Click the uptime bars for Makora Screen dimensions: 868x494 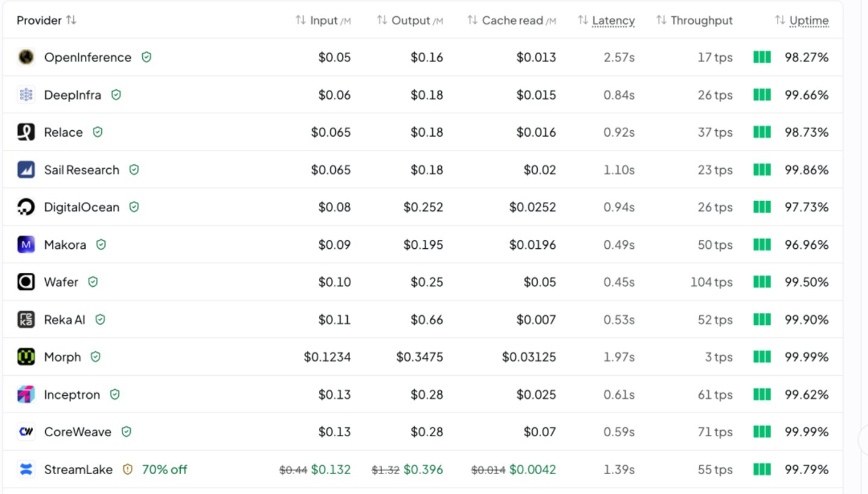762,245
